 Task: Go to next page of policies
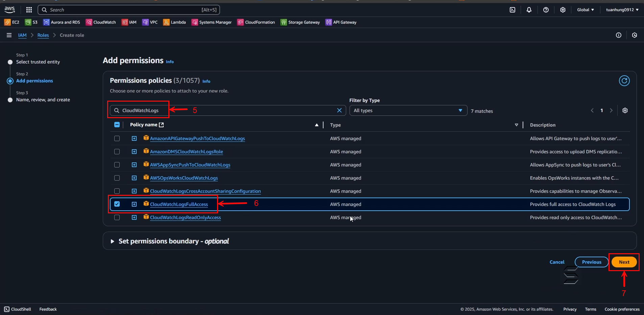click(611, 110)
